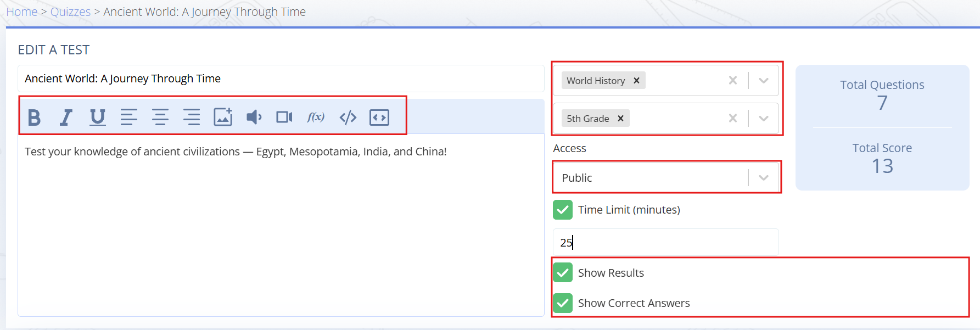Remove the 5th Grade tag
Screen dimensions: 980x330
click(621, 119)
